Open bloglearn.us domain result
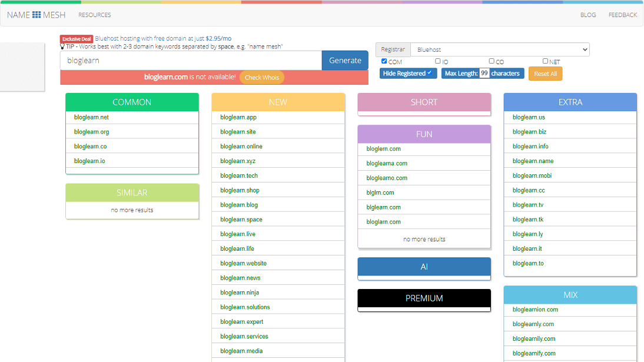Image resolution: width=644 pixels, height=362 pixels. (x=529, y=117)
